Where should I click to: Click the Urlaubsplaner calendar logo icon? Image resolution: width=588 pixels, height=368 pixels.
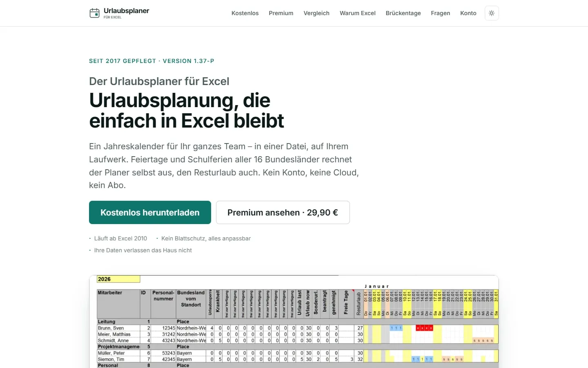point(94,13)
